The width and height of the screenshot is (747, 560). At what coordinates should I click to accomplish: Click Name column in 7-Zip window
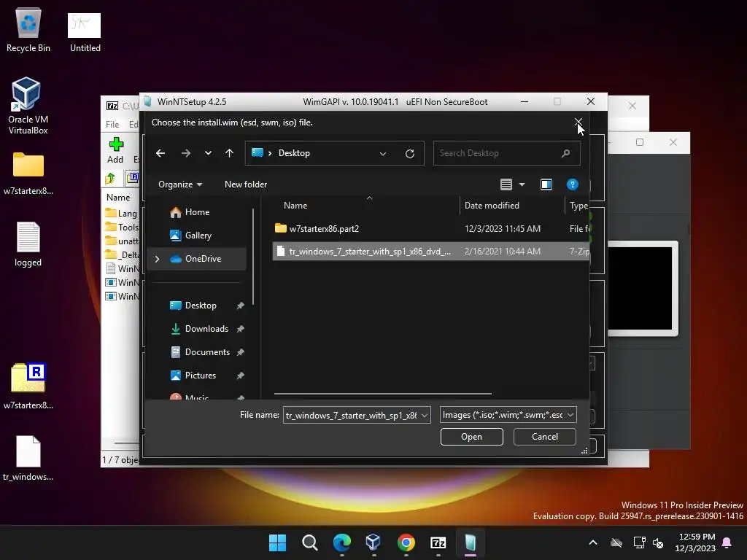118,198
